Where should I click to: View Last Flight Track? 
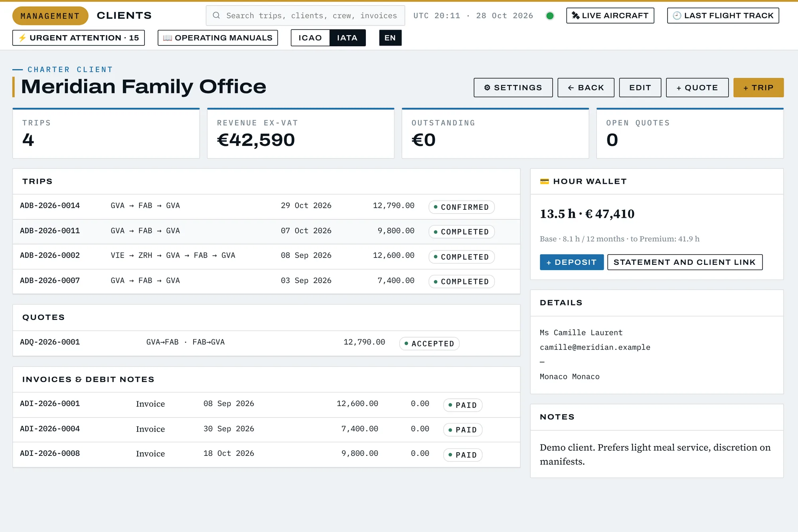coord(723,16)
